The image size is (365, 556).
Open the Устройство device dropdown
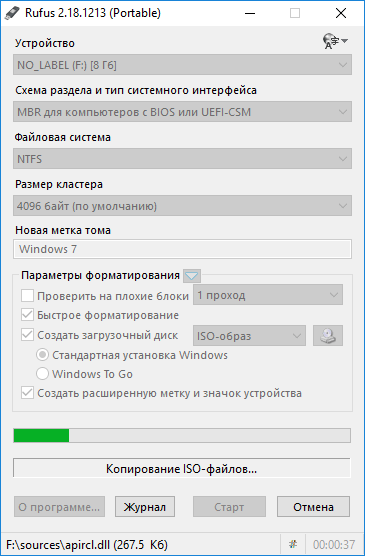tap(182, 65)
